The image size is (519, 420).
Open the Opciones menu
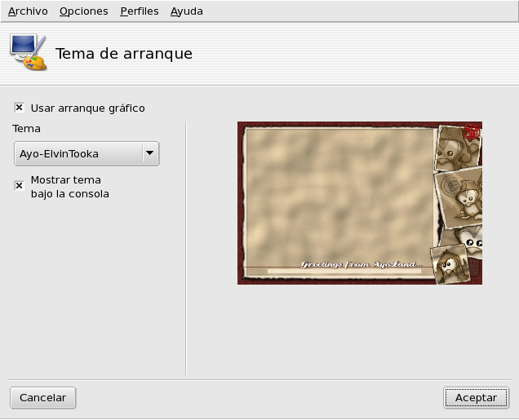point(84,11)
